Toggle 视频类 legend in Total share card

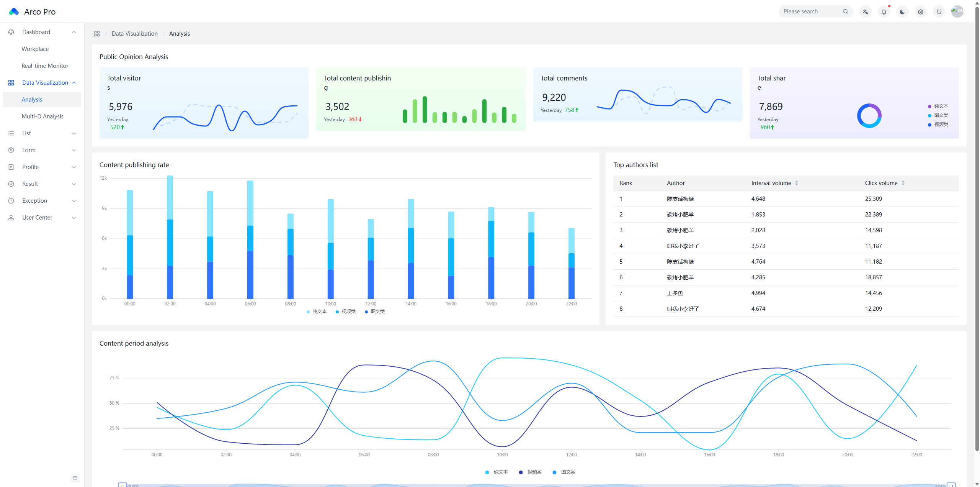point(938,125)
